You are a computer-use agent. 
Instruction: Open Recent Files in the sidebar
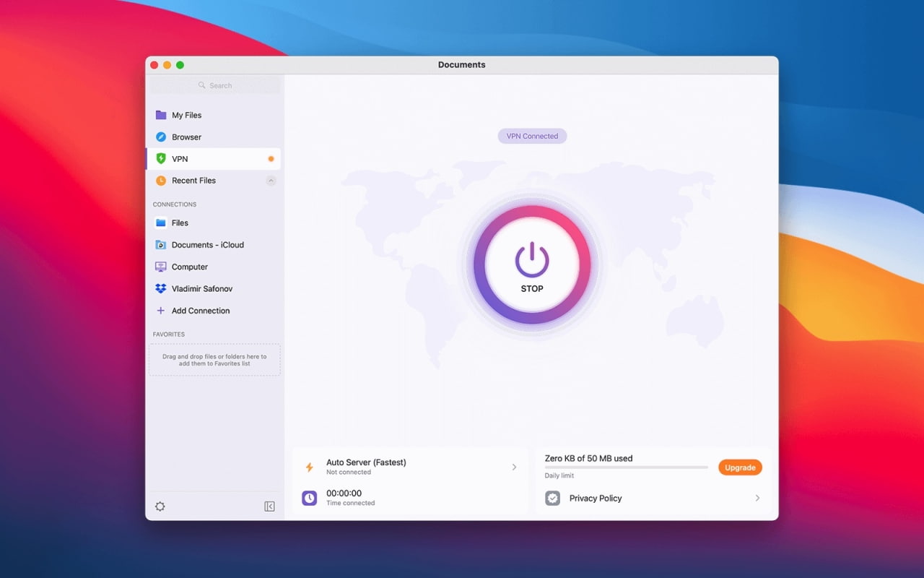[214, 181]
